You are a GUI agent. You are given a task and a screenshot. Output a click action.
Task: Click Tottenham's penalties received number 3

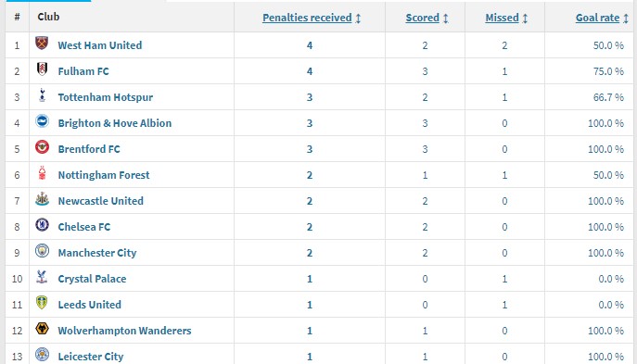[310, 97]
